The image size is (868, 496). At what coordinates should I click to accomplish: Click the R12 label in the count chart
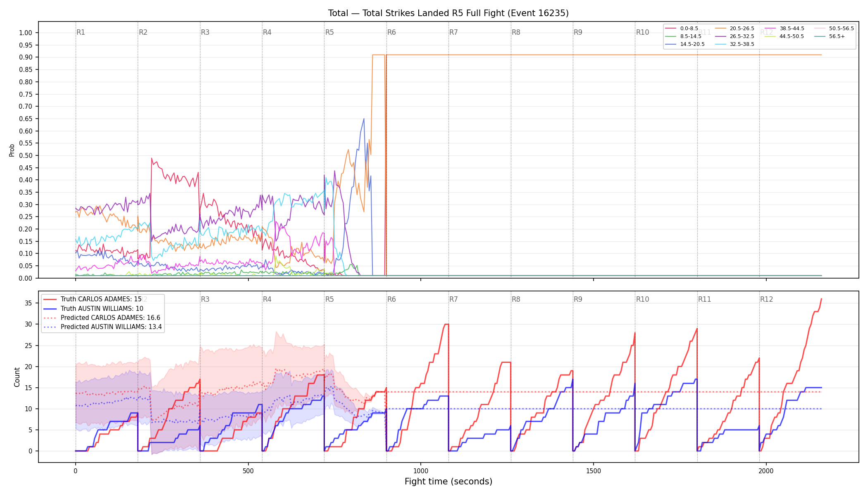tap(767, 299)
